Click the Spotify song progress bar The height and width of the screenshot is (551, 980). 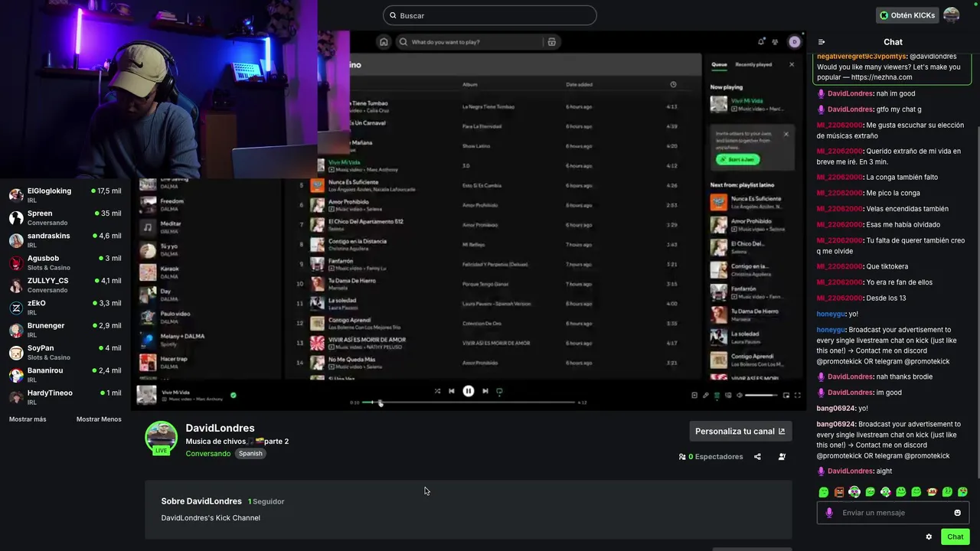(469, 403)
